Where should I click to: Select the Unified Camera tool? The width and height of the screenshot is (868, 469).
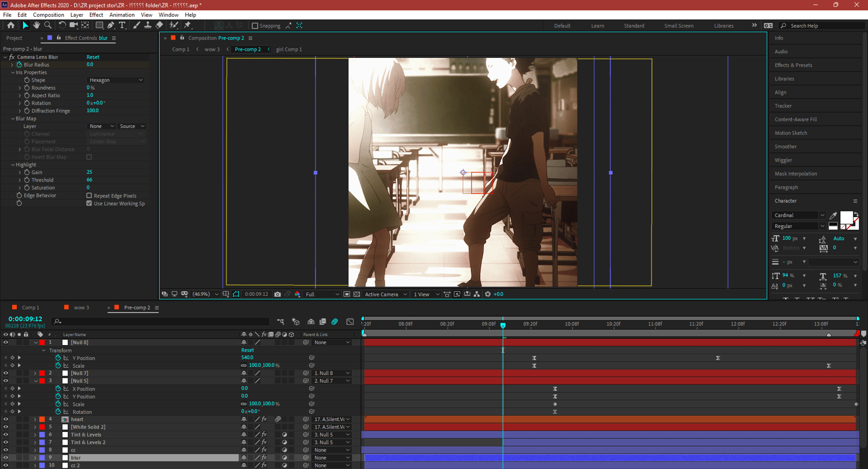tap(73, 25)
